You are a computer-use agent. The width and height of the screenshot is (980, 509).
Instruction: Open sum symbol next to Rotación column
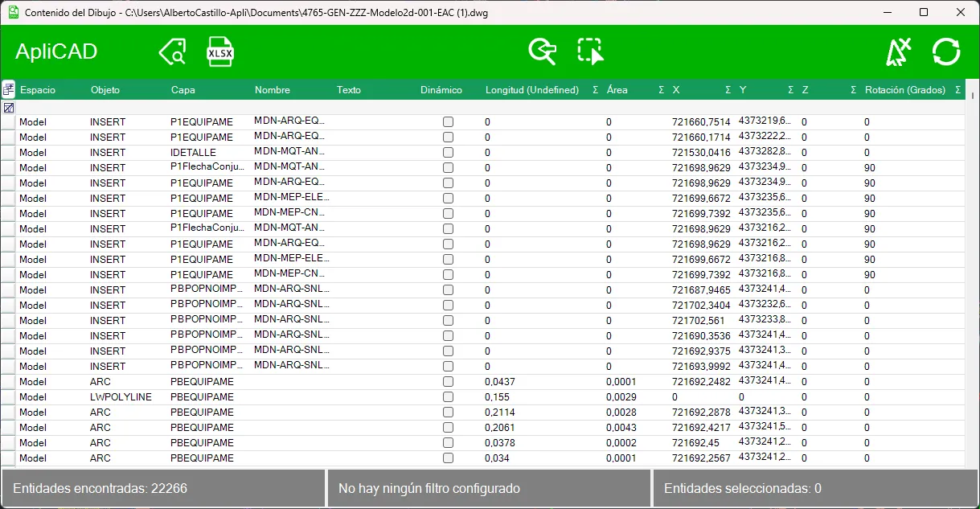click(x=958, y=90)
